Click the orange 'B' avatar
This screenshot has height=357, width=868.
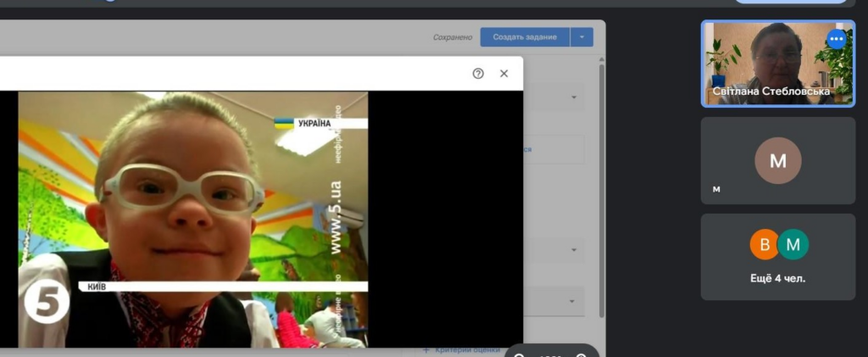click(x=765, y=244)
